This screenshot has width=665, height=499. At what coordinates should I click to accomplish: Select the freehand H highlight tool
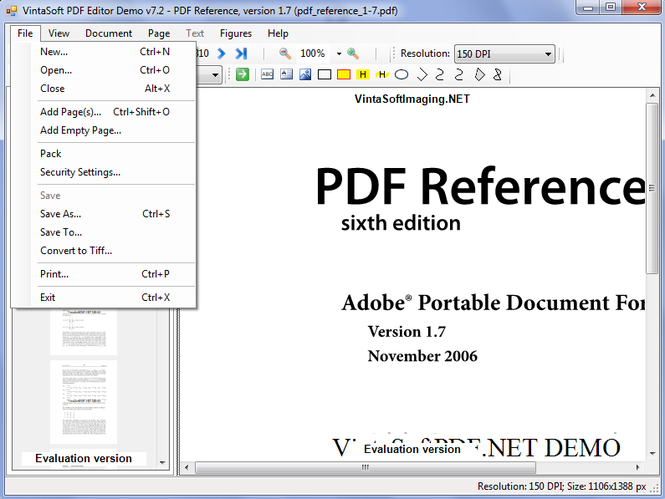(x=382, y=75)
